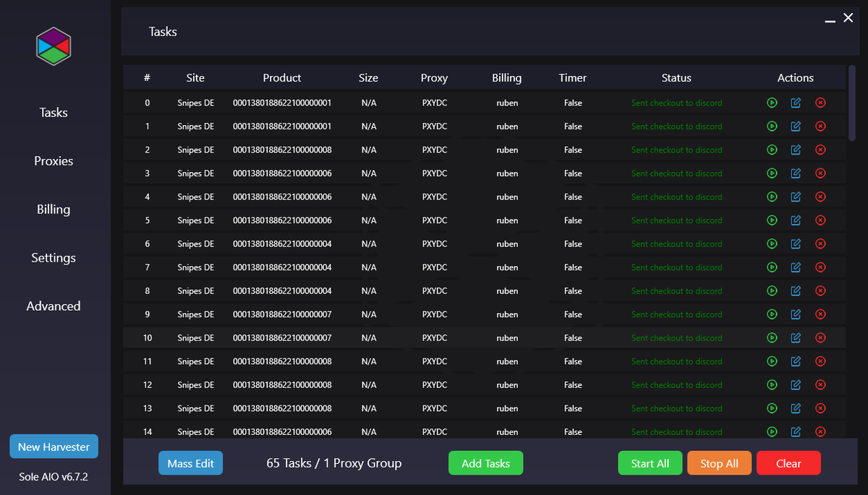
Task: Click the Product column header
Action: pyautogui.click(x=282, y=78)
